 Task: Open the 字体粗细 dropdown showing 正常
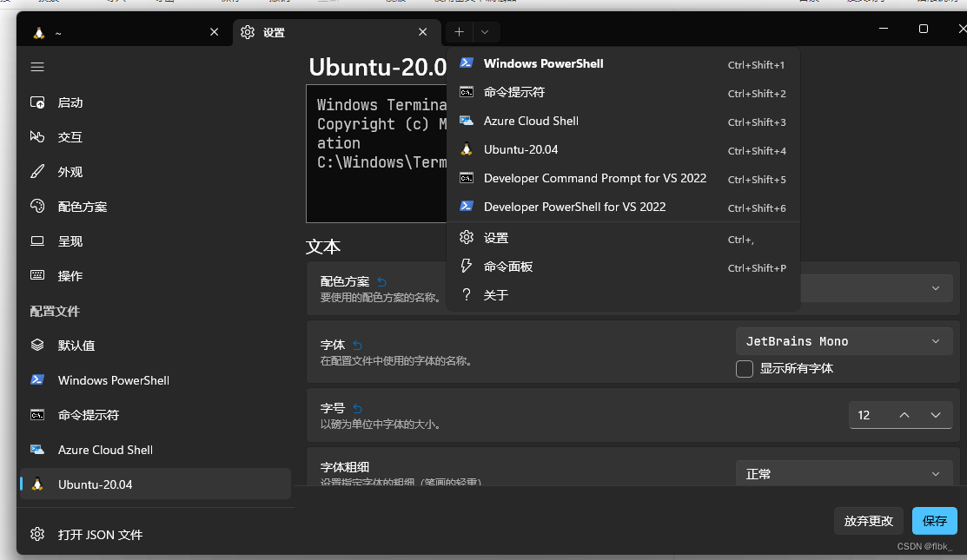(844, 474)
